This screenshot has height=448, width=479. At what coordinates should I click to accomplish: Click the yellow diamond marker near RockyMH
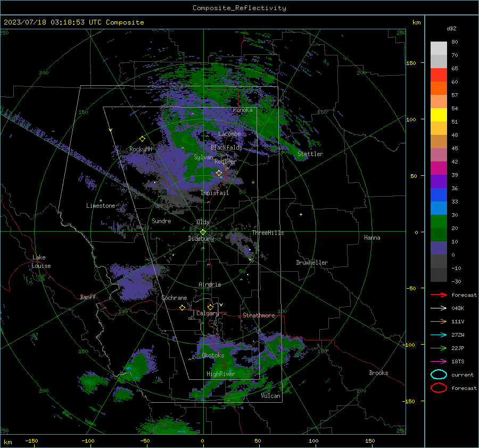pyautogui.click(x=142, y=139)
